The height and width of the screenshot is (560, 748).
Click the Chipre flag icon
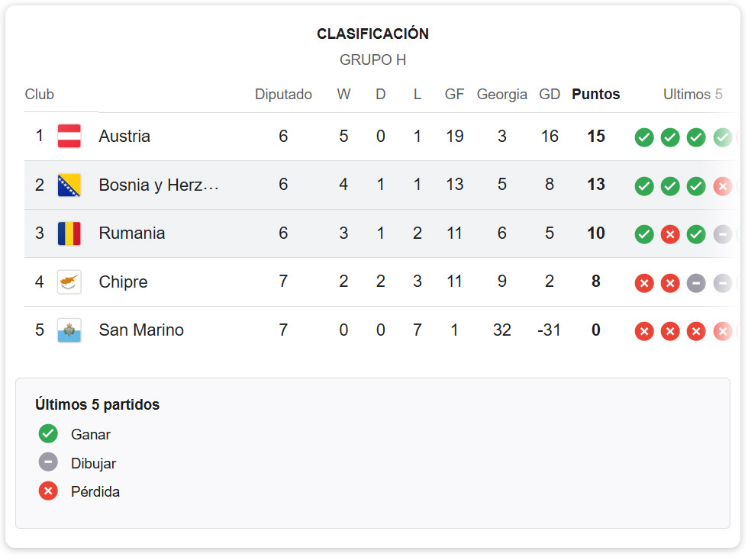click(69, 282)
